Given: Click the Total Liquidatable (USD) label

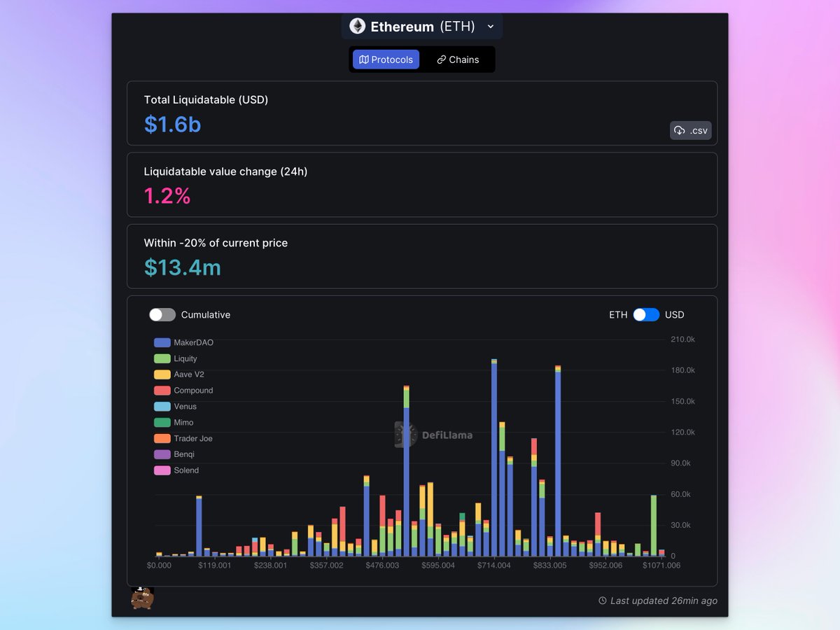Looking at the screenshot, I should pos(206,100).
